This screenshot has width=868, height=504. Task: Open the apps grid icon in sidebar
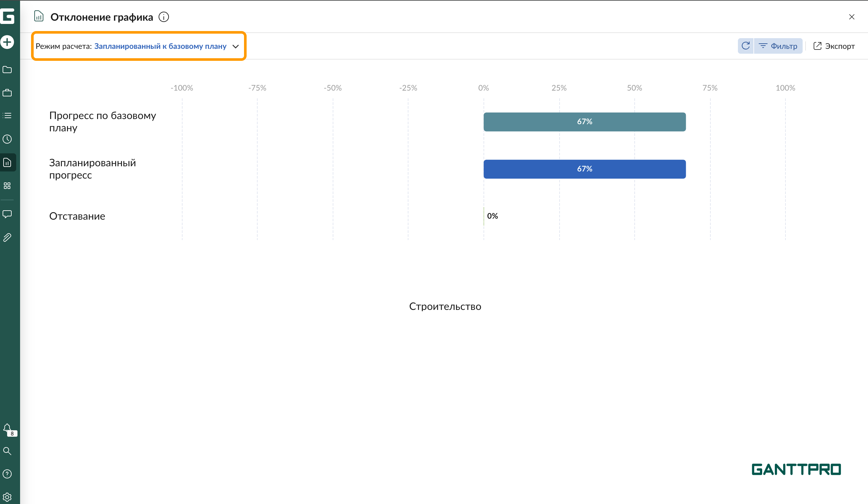7,186
